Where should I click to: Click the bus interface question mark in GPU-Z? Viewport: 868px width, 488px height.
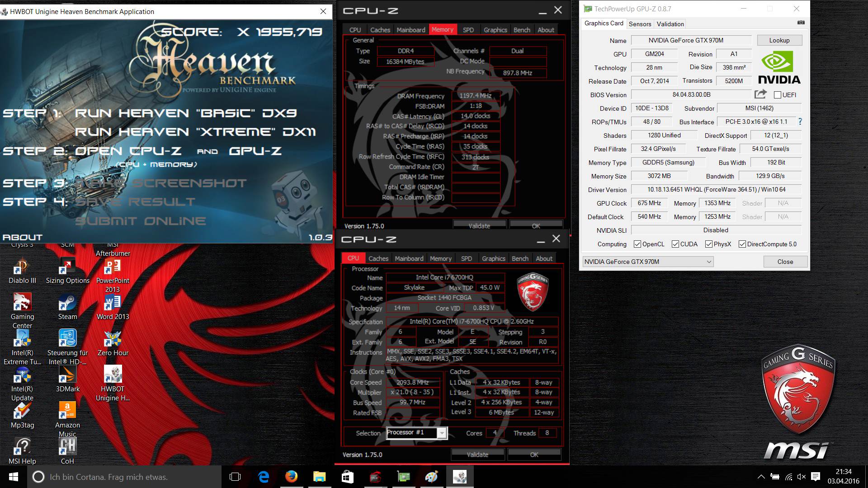[x=800, y=122]
